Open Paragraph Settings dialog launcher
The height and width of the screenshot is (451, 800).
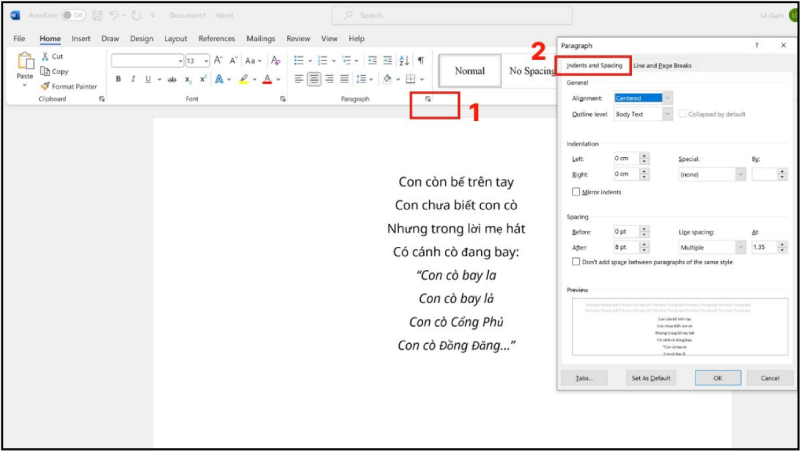(x=428, y=99)
